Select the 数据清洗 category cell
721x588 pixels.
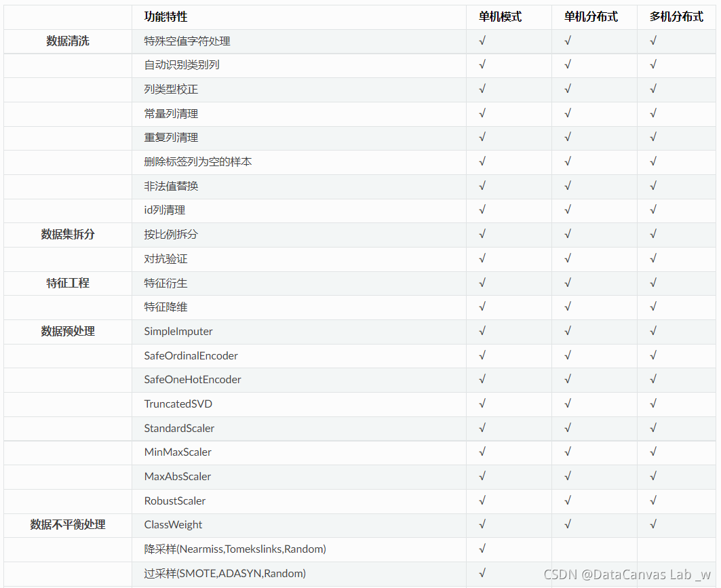coord(68,41)
